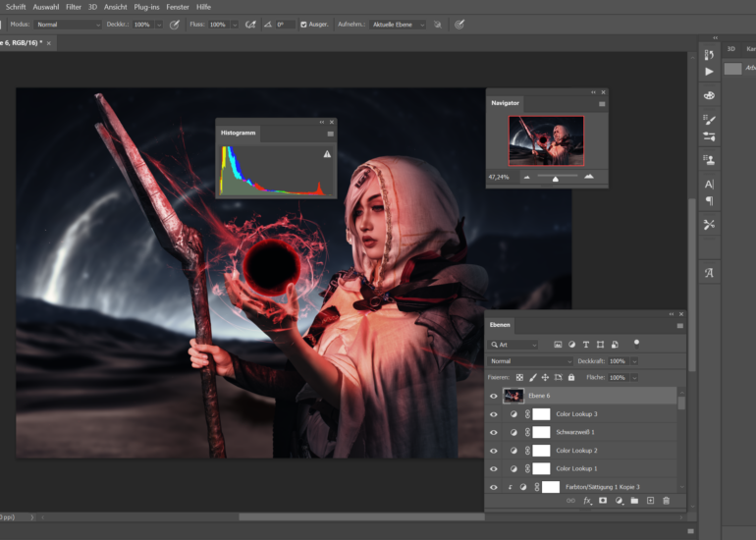Image resolution: width=756 pixels, height=540 pixels.
Task: Add a layer mask icon
Action: tap(603, 501)
